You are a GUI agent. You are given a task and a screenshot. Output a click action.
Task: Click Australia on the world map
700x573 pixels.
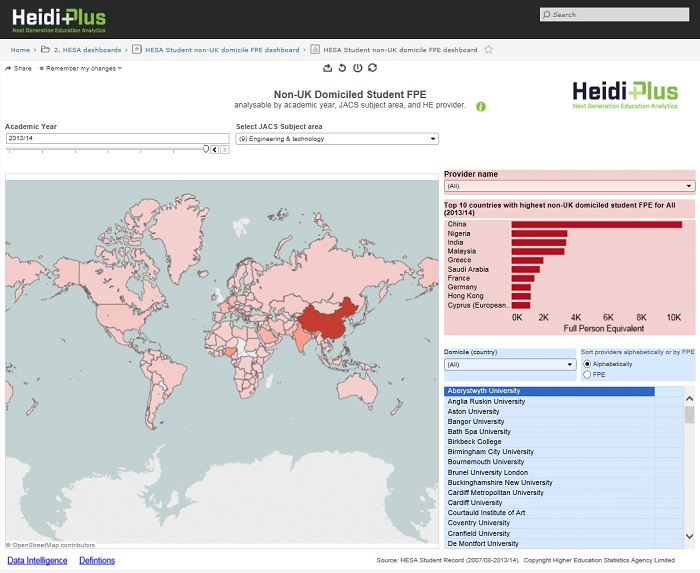(x=358, y=388)
